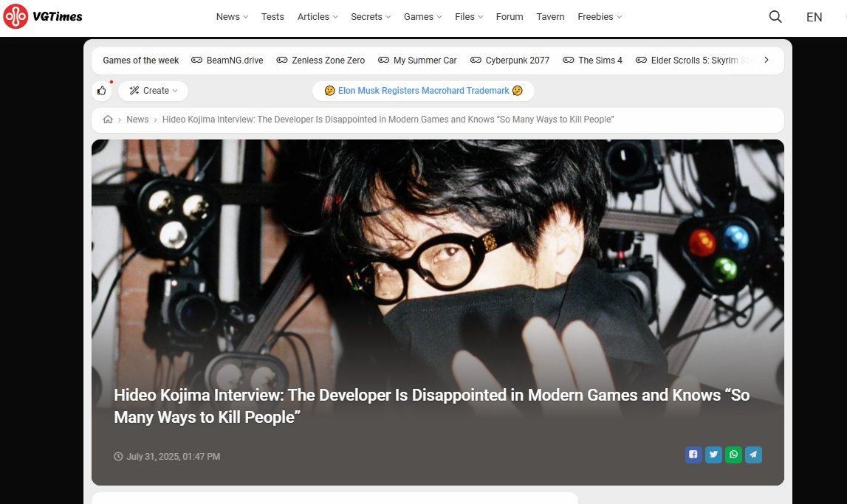Click the article title in breadcrumb

[388, 120]
